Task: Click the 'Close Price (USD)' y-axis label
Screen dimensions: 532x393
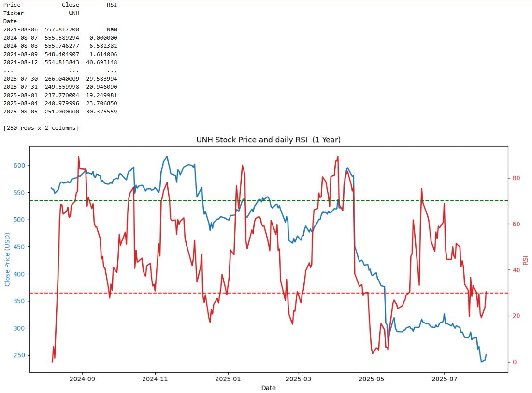Action: [x=7, y=260]
